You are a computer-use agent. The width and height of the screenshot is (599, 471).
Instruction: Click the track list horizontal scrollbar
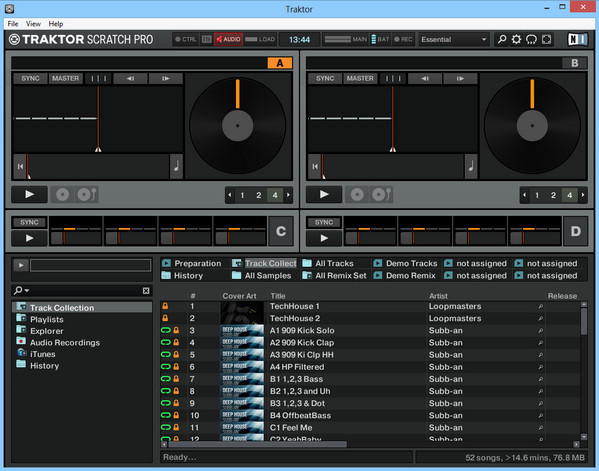pyautogui.click(x=258, y=444)
